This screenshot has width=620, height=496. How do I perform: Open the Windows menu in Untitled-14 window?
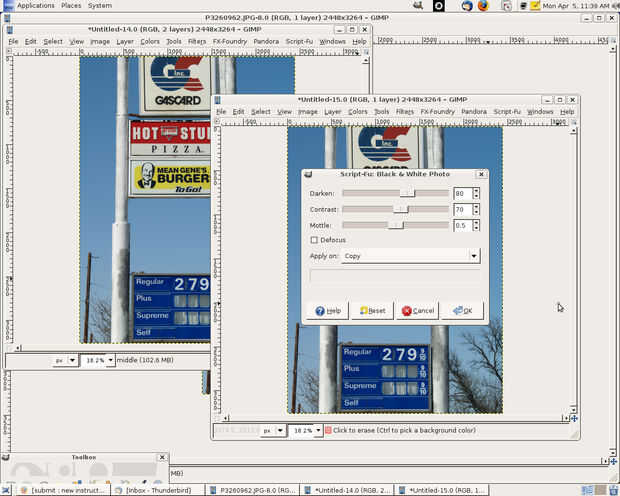tap(332, 42)
